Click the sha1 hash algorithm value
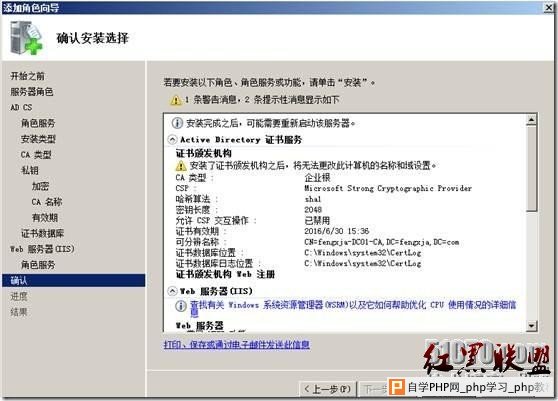 [x=313, y=199]
